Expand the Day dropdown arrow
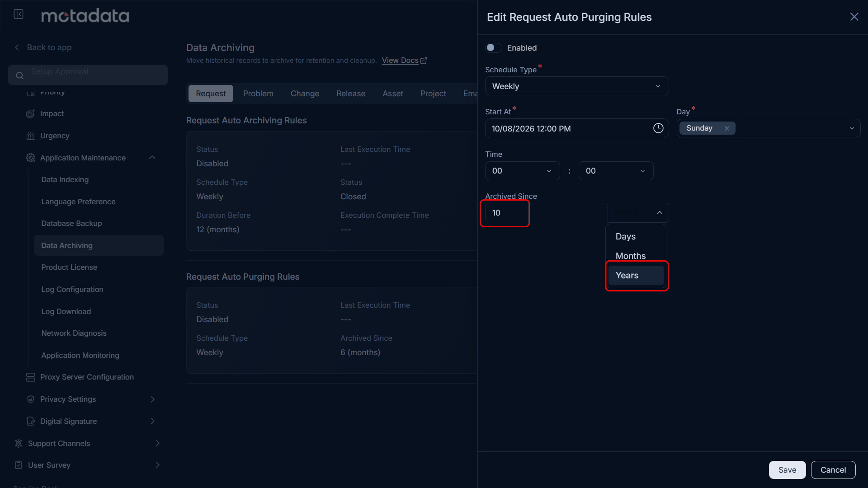The image size is (868, 488). (852, 128)
